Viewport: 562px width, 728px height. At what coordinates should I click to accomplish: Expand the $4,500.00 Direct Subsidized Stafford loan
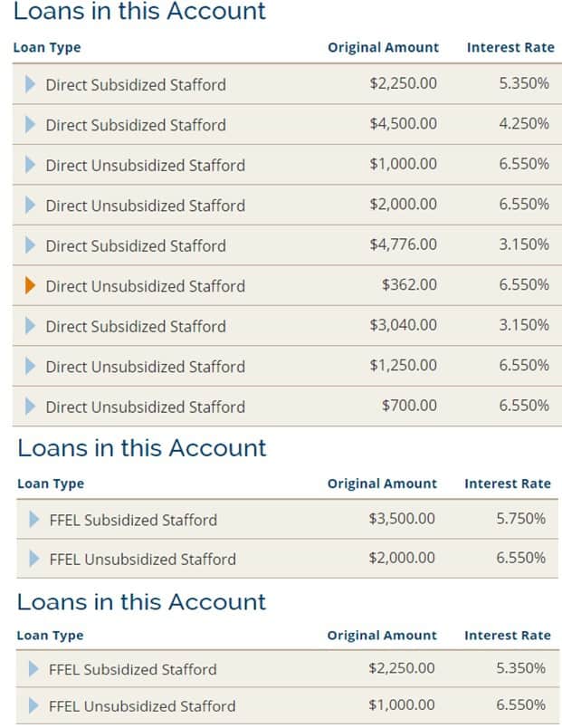pyautogui.click(x=28, y=125)
